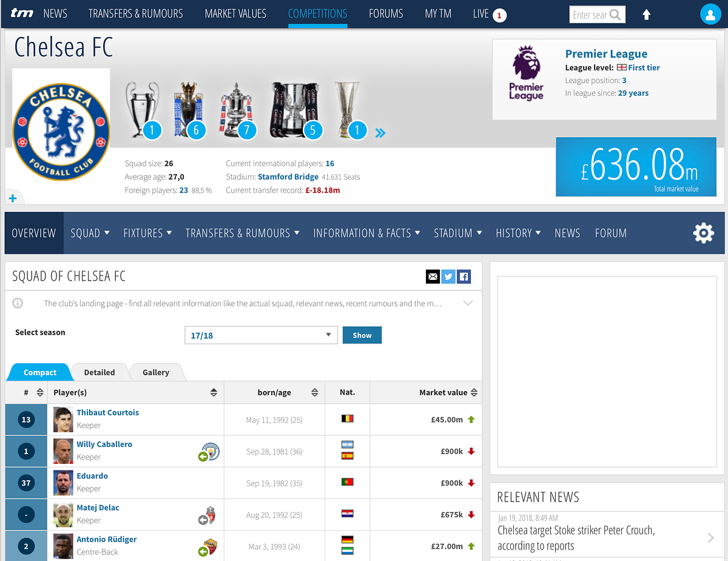Open LIVE section with notification badge

489,14
